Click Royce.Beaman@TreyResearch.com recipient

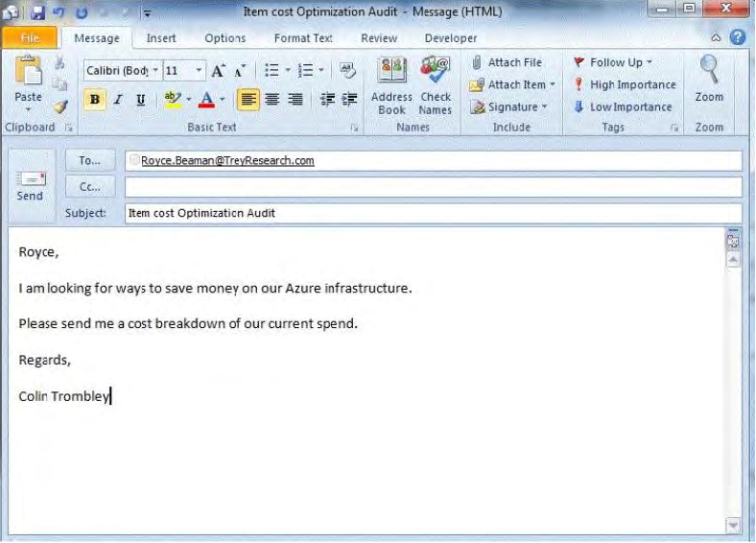[228, 161]
